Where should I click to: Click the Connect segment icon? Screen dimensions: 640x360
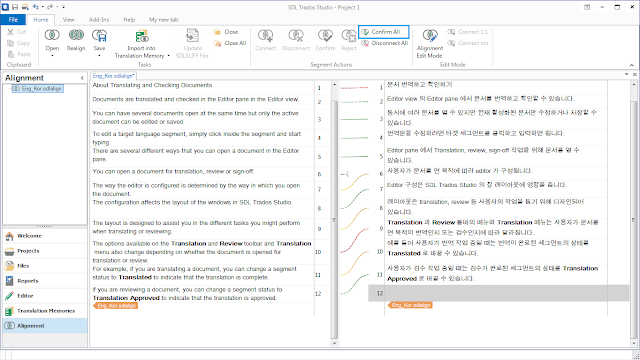(x=265, y=36)
